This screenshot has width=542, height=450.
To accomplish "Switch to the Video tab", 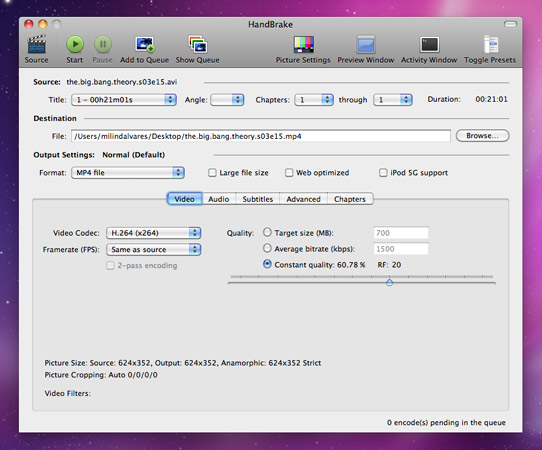I will pos(184,199).
